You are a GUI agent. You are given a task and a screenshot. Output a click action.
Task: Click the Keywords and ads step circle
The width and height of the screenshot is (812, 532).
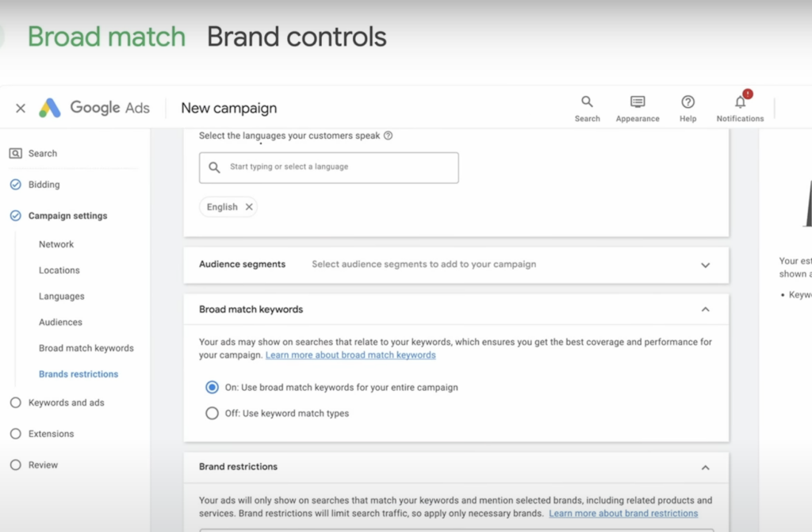(x=16, y=403)
